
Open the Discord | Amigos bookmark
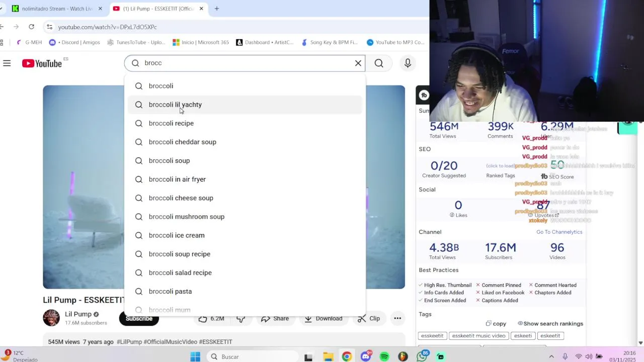pos(74,42)
